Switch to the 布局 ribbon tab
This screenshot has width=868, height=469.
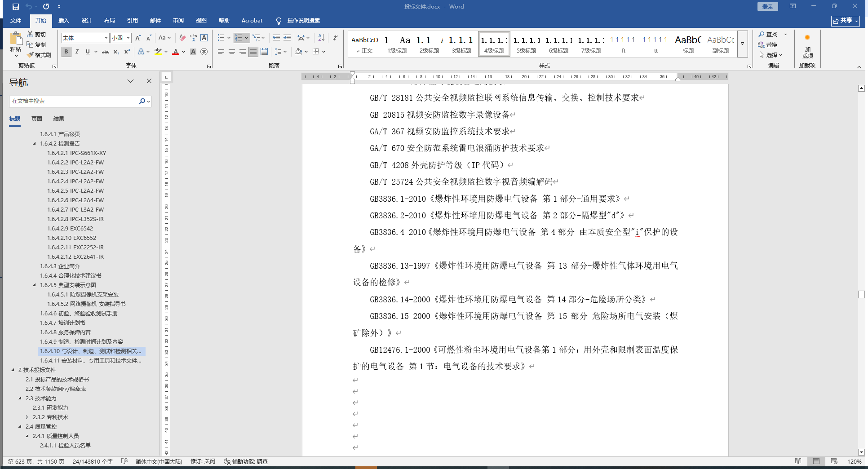click(110, 21)
